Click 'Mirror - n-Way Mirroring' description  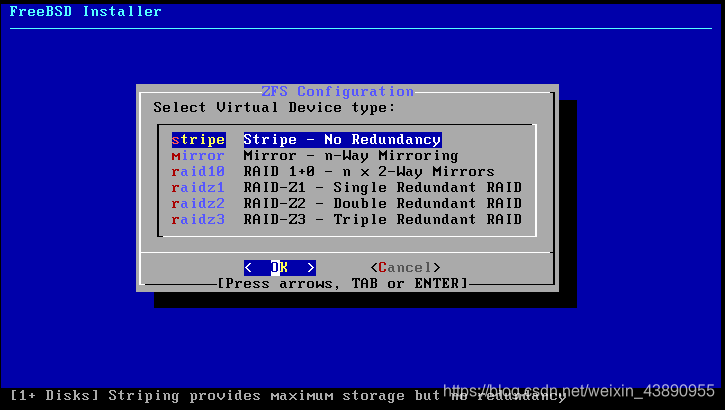(351, 155)
